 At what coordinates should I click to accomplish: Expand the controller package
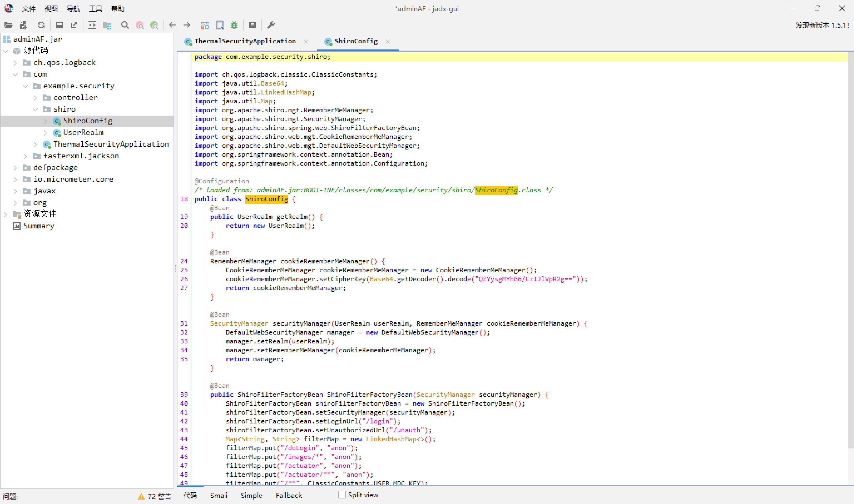35,98
